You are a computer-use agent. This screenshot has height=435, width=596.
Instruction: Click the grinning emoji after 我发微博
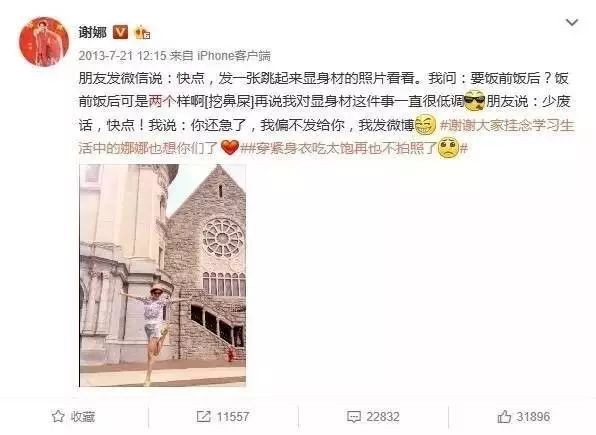pyautogui.click(x=425, y=125)
